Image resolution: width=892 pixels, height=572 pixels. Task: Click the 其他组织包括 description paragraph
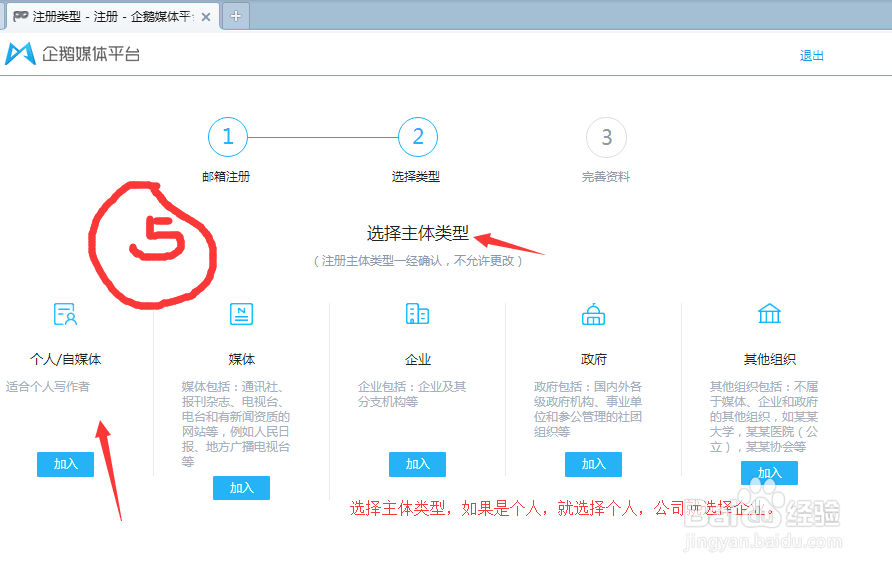(764, 417)
